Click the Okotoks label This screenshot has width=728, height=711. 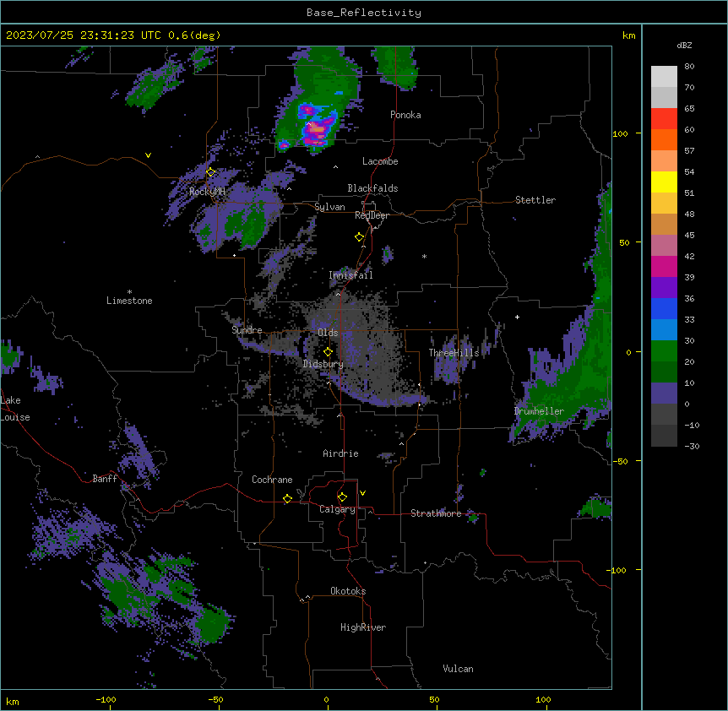tap(348, 591)
